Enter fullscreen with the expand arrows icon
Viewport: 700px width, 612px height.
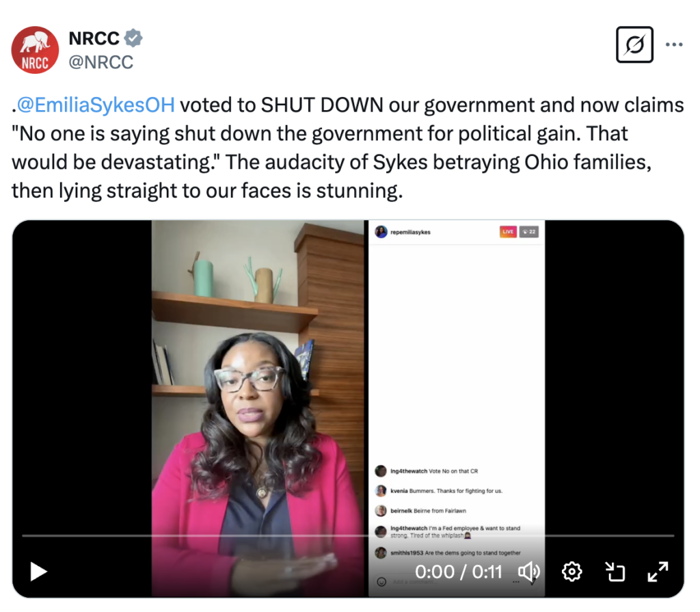pyautogui.click(x=658, y=572)
